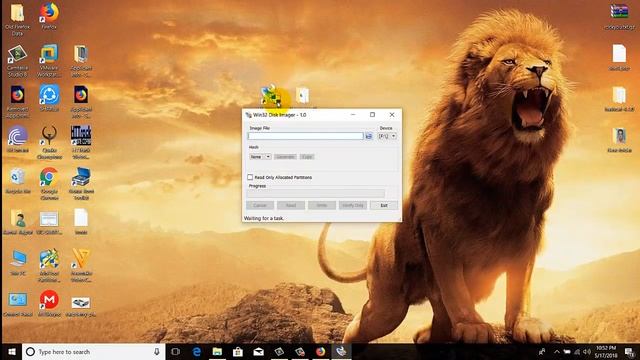
Task: Click the Cancel button in Disk Imager
Action: click(x=260, y=205)
